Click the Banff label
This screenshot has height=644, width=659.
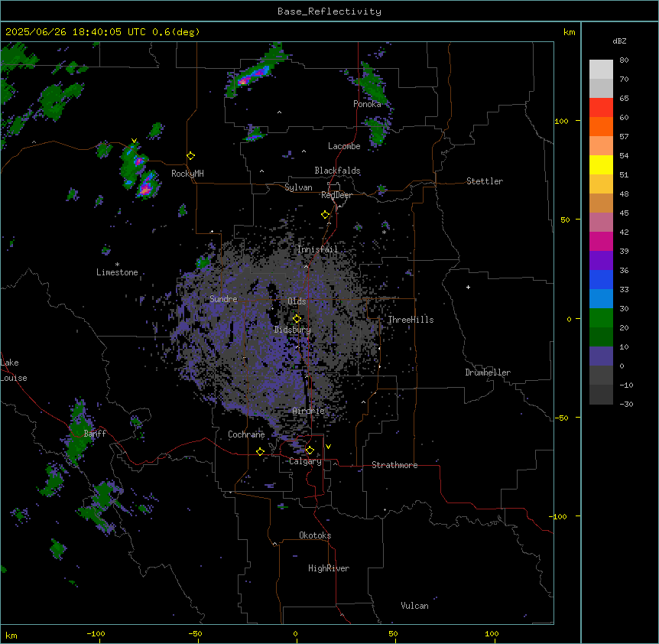(x=95, y=434)
